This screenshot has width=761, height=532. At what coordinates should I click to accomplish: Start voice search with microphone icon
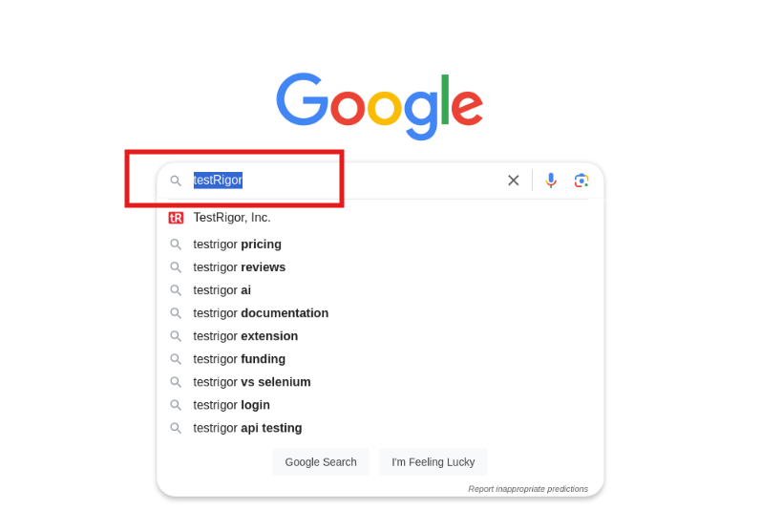click(551, 181)
